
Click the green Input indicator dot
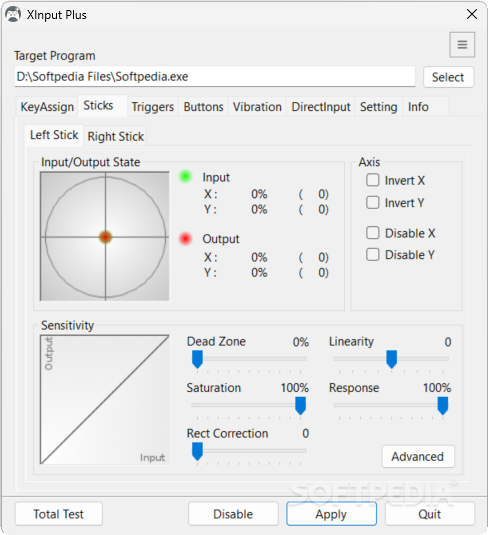[185, 176]
